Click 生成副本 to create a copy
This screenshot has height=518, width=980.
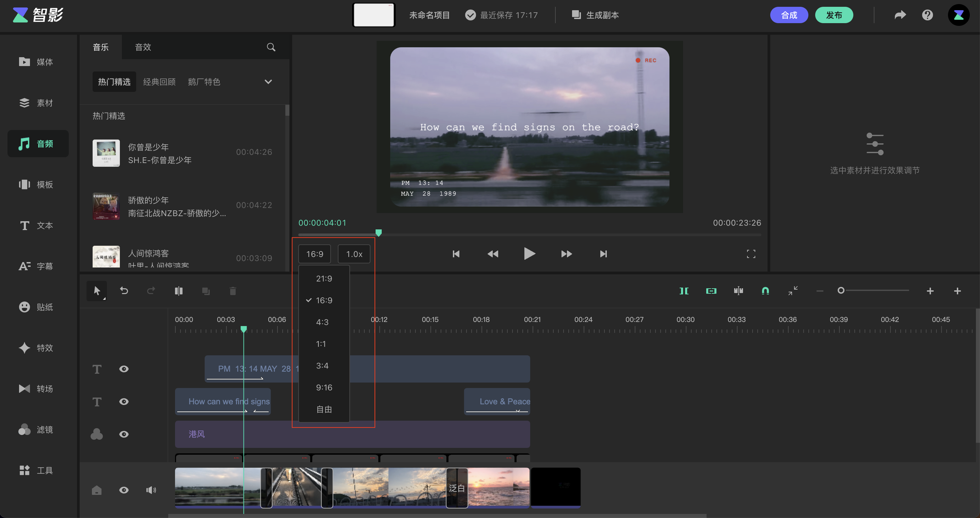point(595,15)
